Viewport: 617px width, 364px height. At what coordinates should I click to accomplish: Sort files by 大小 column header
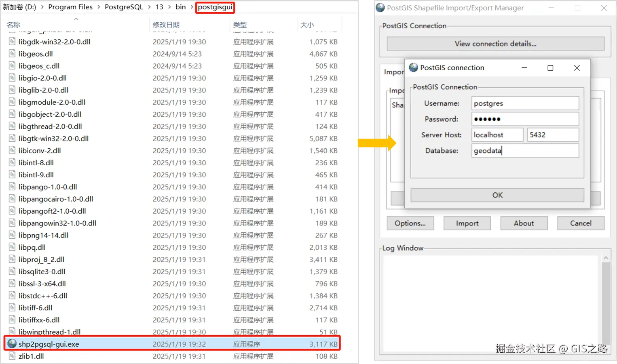(307, 25)
